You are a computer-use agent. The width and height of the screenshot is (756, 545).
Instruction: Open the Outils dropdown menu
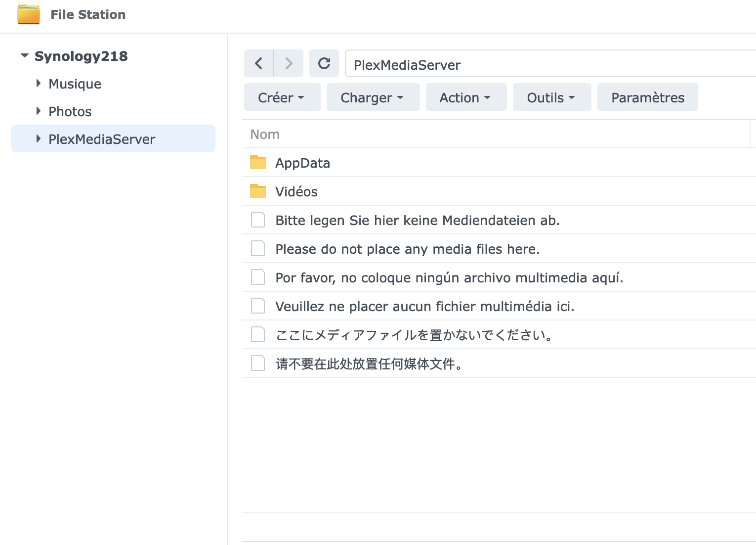point(552,97)
